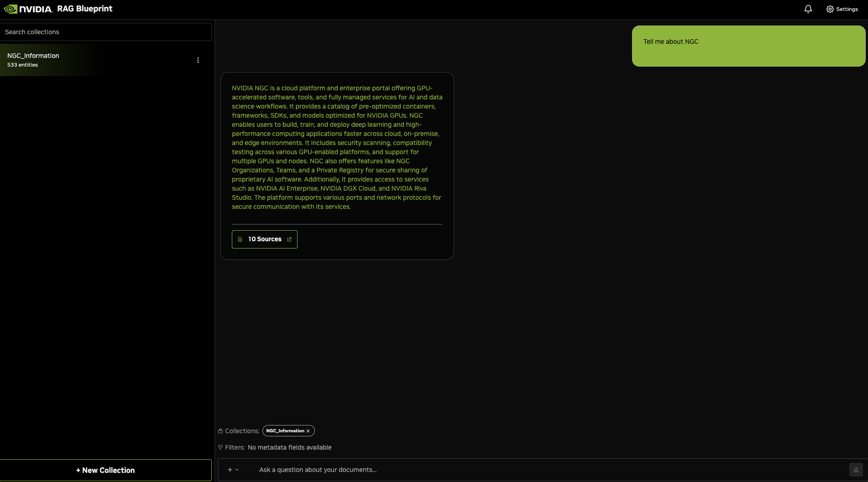Open Settings via the gear icon
868x482 pixels.
(830, 9)
